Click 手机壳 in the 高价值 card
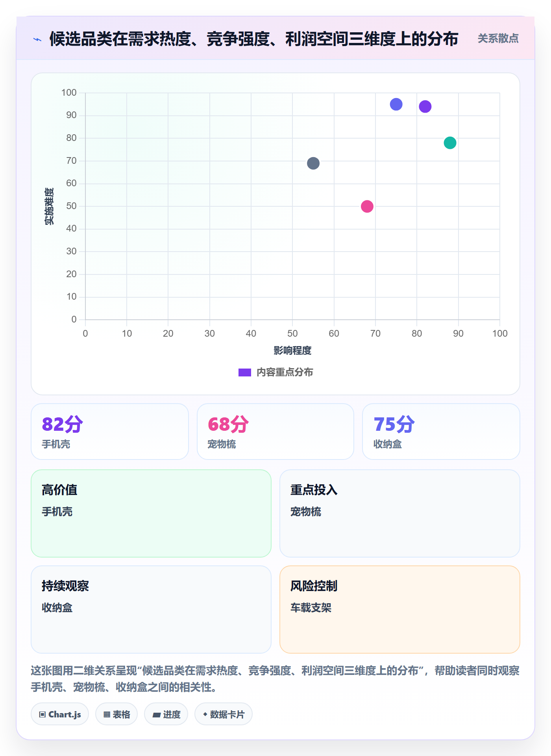Screen dimensions: 551x756 (57, 511)
